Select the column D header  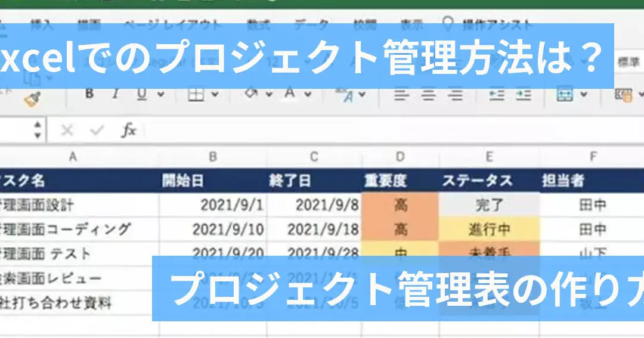pos(400,157)
